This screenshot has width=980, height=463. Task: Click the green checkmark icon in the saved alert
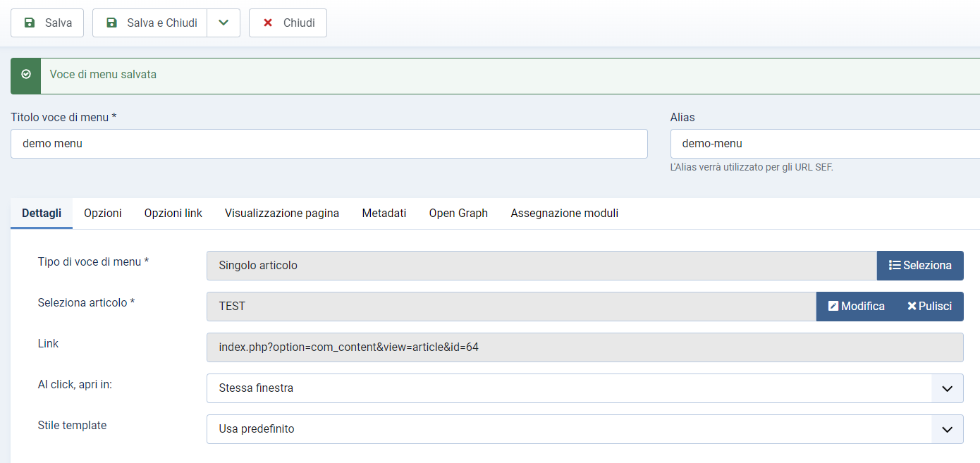[26, 74]
